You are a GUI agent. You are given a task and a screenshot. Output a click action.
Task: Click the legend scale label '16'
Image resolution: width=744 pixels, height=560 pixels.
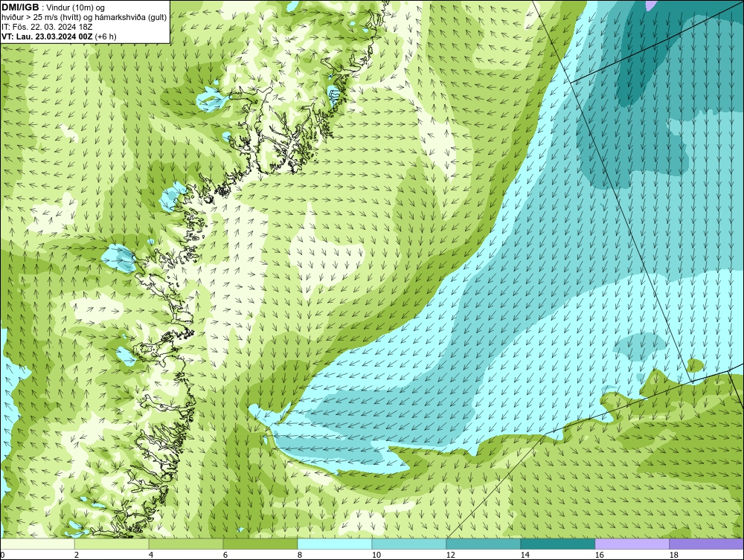pos(599,555)
